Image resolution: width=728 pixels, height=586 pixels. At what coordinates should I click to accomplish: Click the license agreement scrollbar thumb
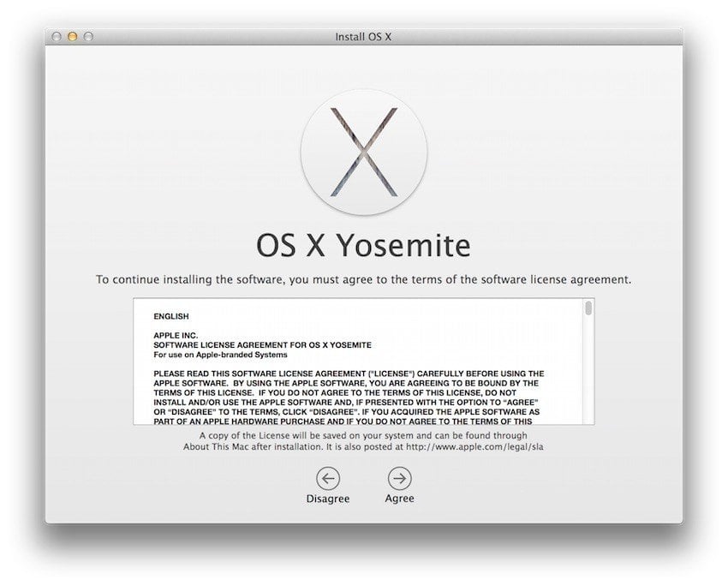(x=588, y=308)
